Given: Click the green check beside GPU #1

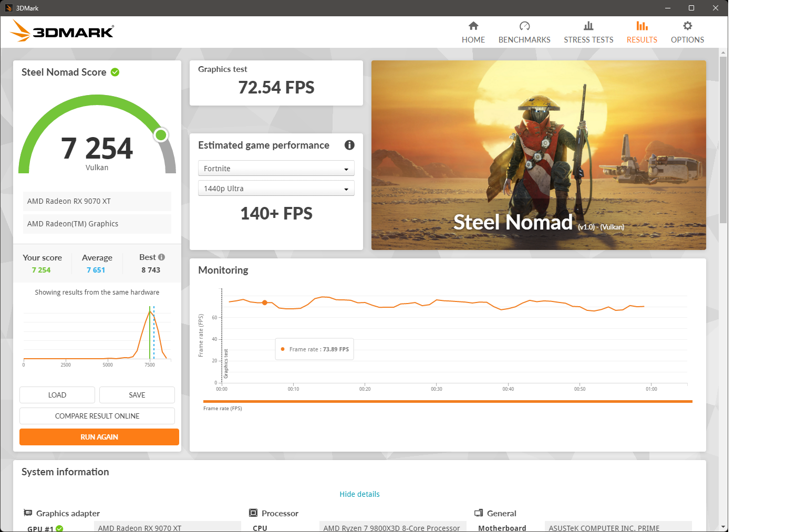Looking at the screenshot, I should (x=59, y=528).
